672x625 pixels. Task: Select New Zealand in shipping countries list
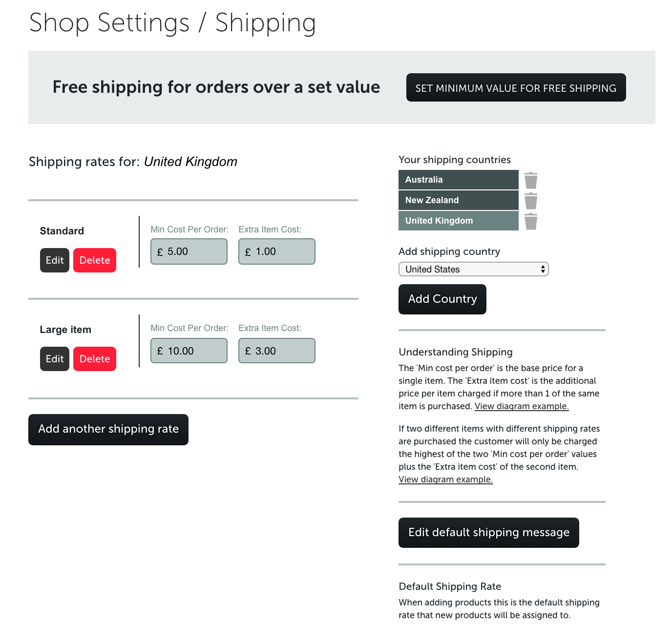(x=459, y=200)
